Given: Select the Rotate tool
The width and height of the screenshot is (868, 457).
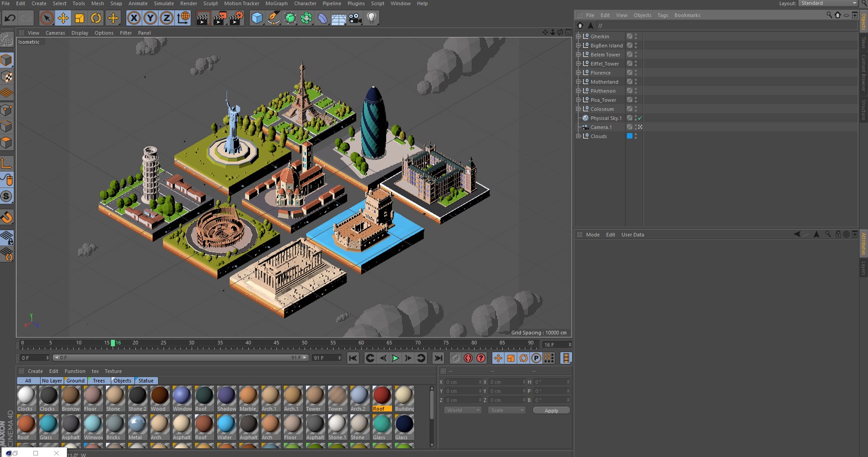Looking at the screenshot, I should click(96, 18).
